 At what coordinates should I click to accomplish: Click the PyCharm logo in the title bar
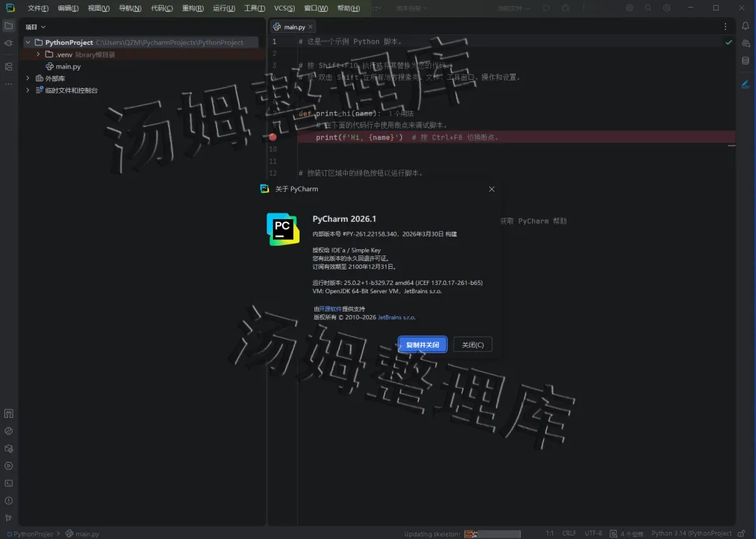pos(10,8)
